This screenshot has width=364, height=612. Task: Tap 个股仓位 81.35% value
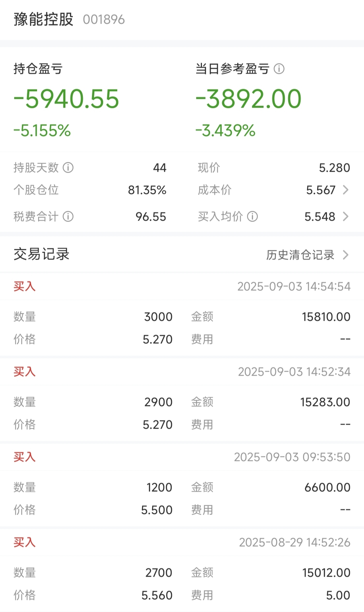coord(147,190)
